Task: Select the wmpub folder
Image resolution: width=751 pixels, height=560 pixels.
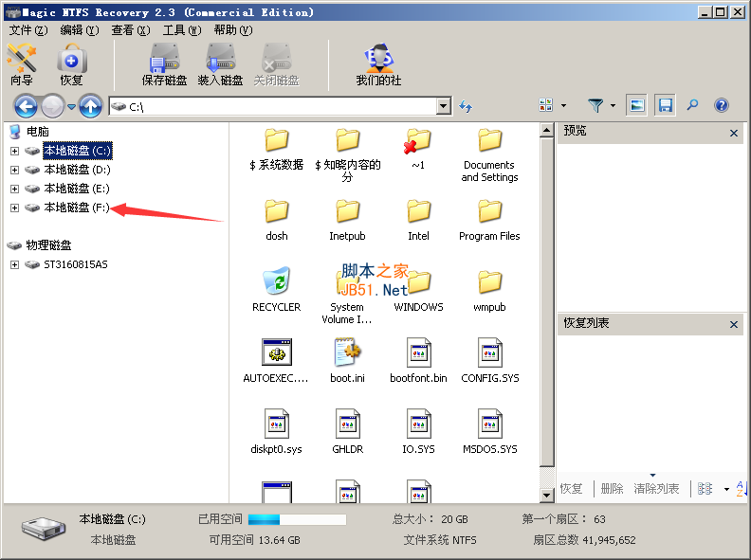Action: coord(489,291)
